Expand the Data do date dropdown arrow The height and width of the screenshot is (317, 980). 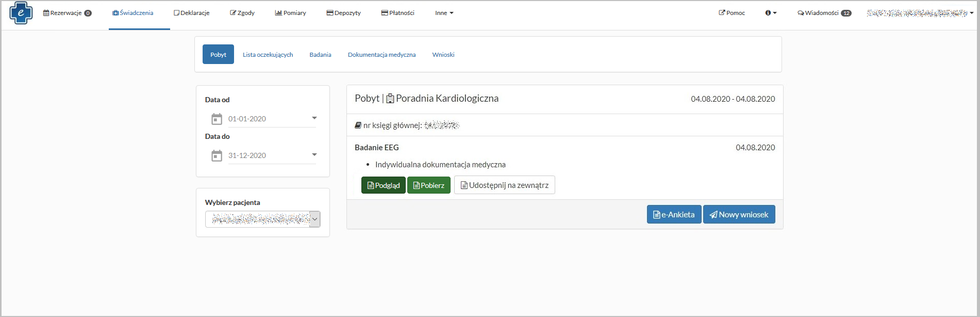314,155
